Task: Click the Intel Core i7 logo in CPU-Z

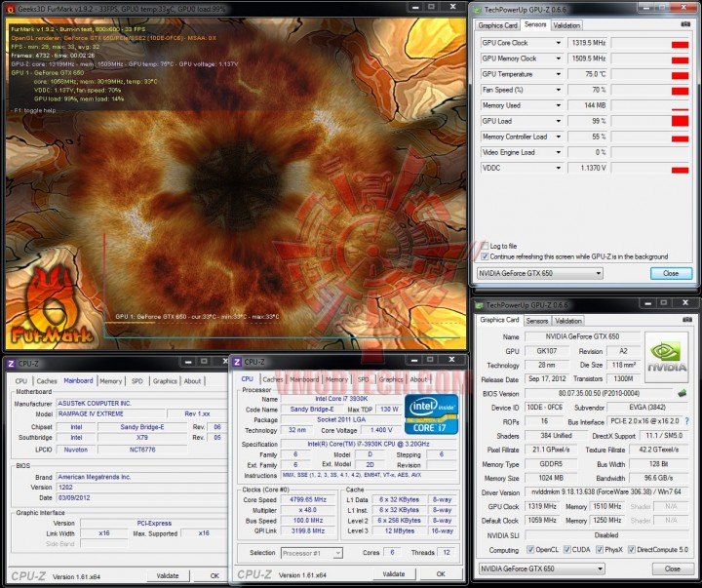Action: tap(431, 414)
